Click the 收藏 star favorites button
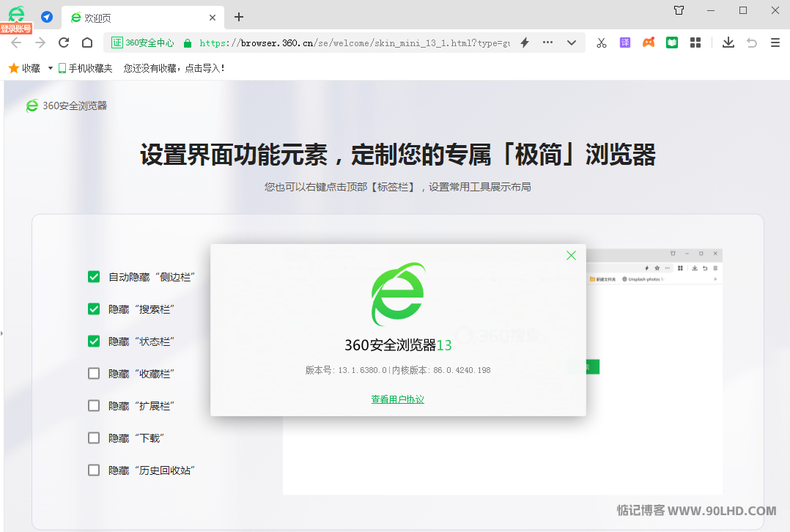This screenshot has height=532, width=790. click(24, 68)
